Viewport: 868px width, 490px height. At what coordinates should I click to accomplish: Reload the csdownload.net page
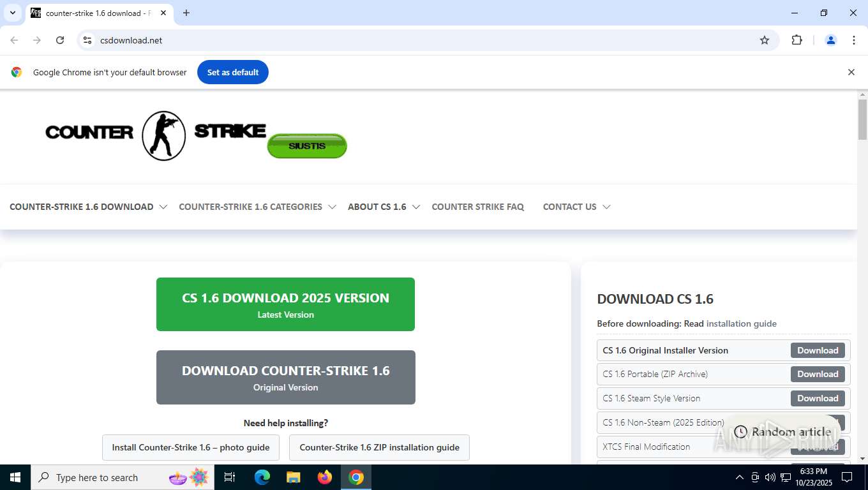(x=60, y=40)
